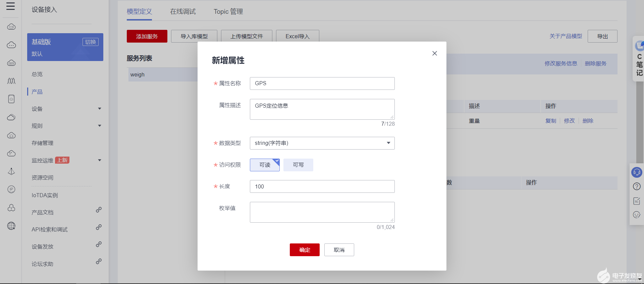Click the cloud icon with three dots
Viewport: 644px width, 284px height.
(x=11, y=45)
